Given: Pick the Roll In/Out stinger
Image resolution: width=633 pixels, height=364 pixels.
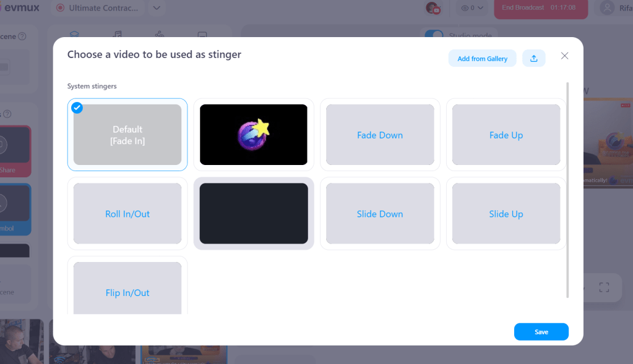Looking at the screenshot, I should [127, 214].
